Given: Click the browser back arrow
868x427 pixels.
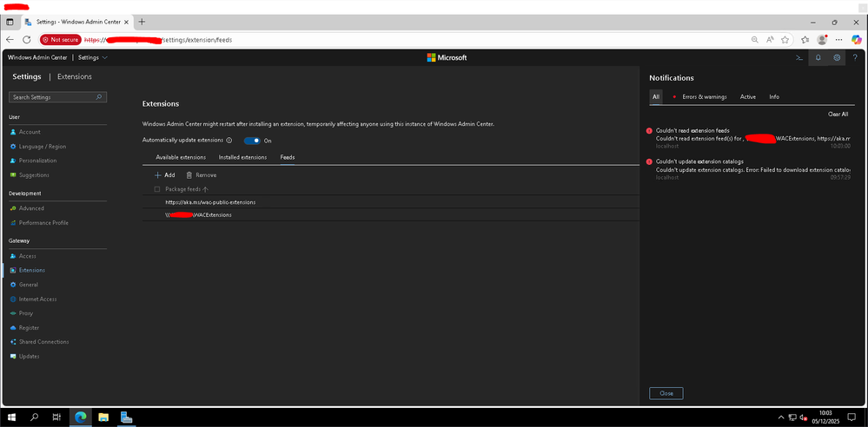Looking at the screenshot, I should click(10, 40).
